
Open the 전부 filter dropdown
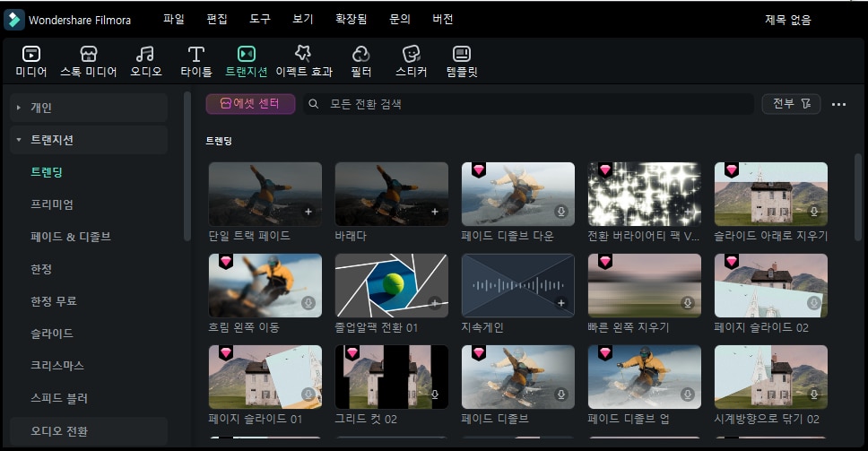point(790,104)
